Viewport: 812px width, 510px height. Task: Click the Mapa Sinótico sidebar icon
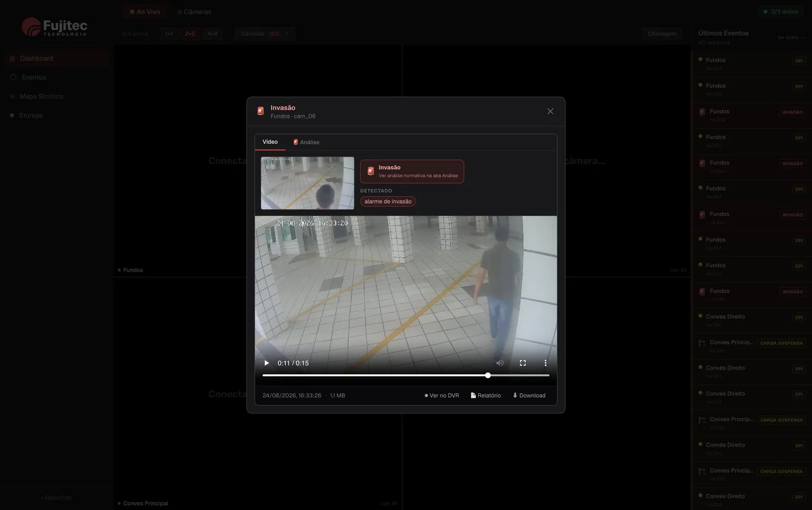12,97
